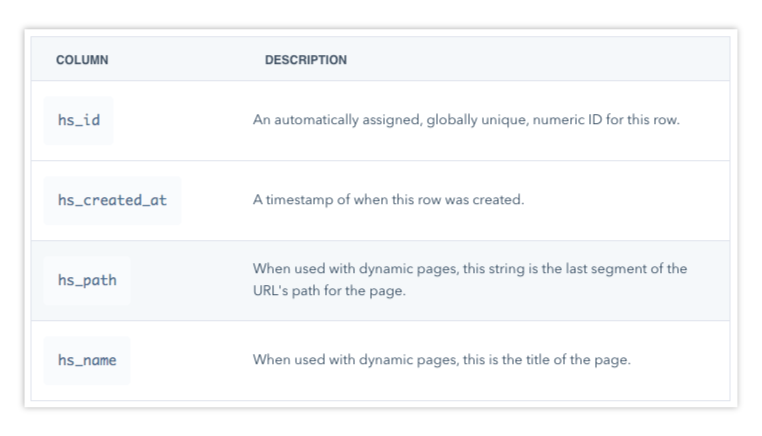The width and height of the screenshot is (762, 436).
Task: Select the hs_id code label
Action: 79,120
